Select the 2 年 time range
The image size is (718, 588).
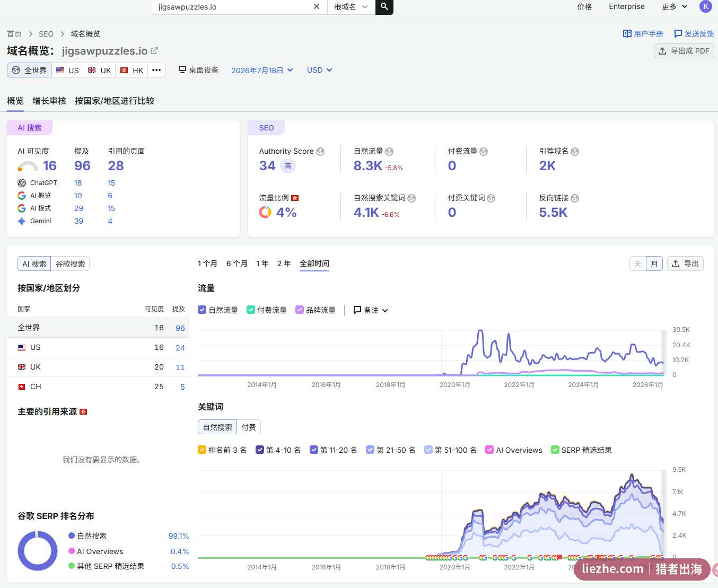(x=284, y=264)
